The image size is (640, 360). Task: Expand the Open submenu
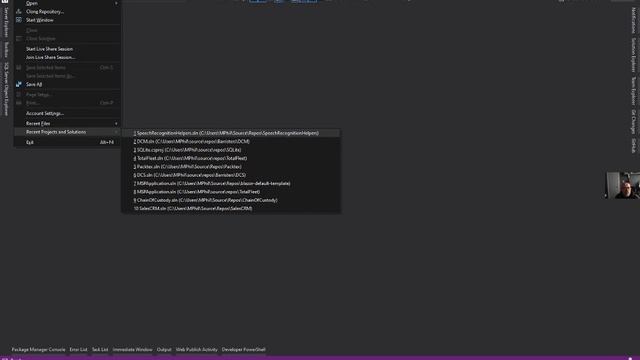click(67, 3)
